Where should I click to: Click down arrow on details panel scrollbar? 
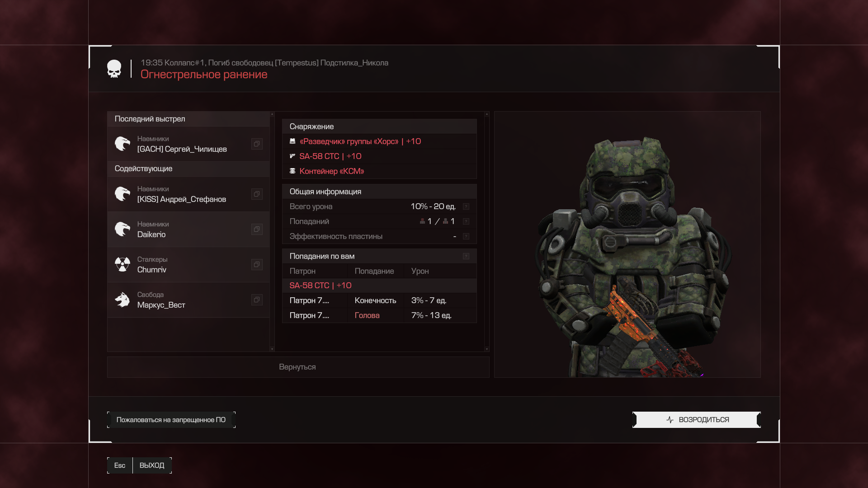click(x=487, y=349)
